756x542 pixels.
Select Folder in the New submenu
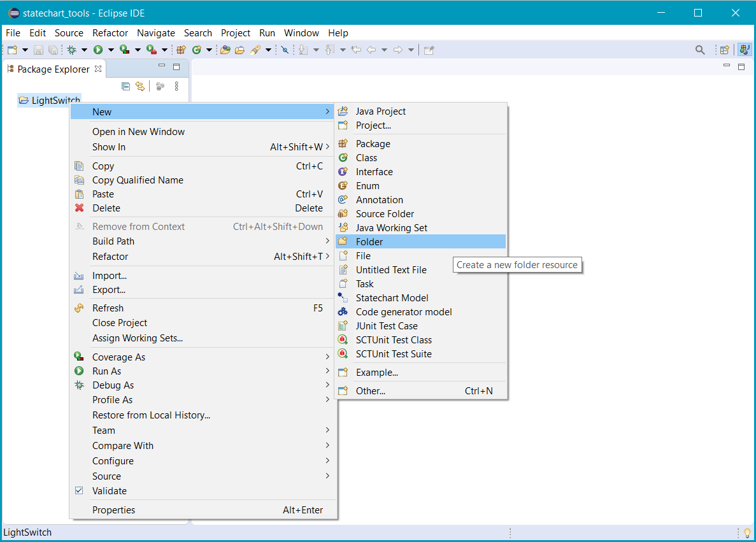pyautogui.click(x=421, y=241)
